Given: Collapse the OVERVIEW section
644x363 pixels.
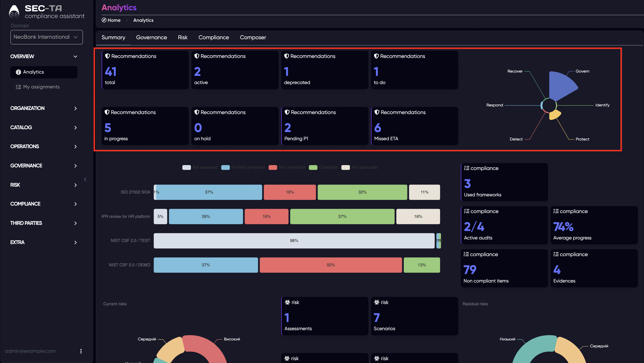Looking at the screenshot, I should click(44, 56).
